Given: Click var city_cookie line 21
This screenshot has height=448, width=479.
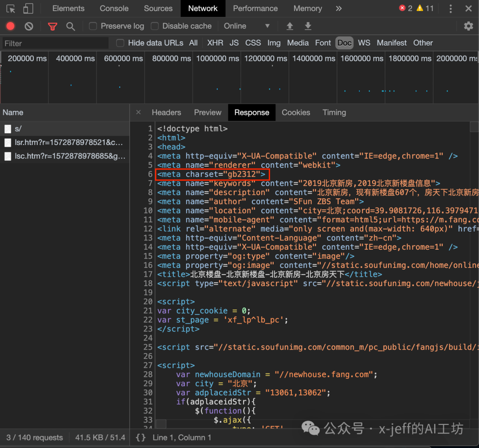Looking at the screenshot, I should (204, 311).
